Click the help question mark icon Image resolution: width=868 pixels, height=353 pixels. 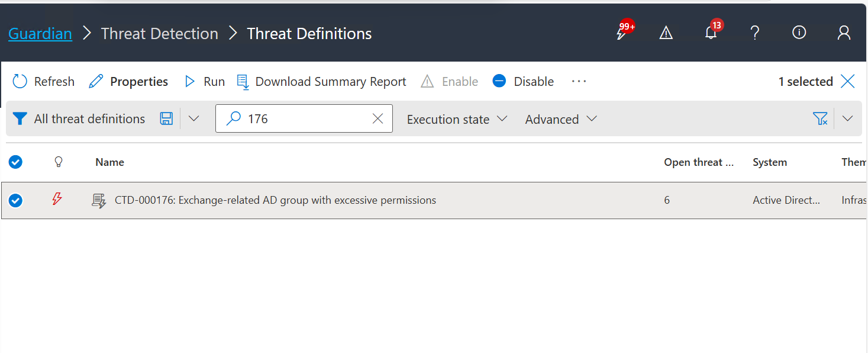[755, 33]
